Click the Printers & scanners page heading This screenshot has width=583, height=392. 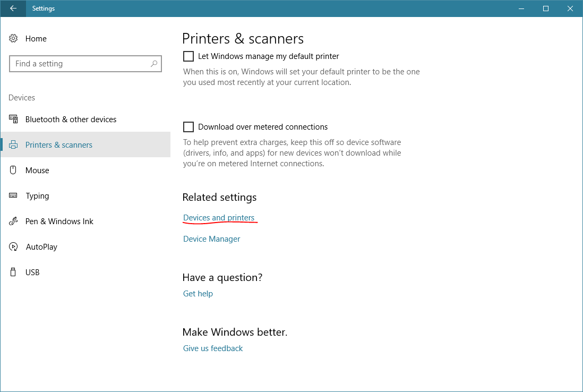[x=243, y=39]
